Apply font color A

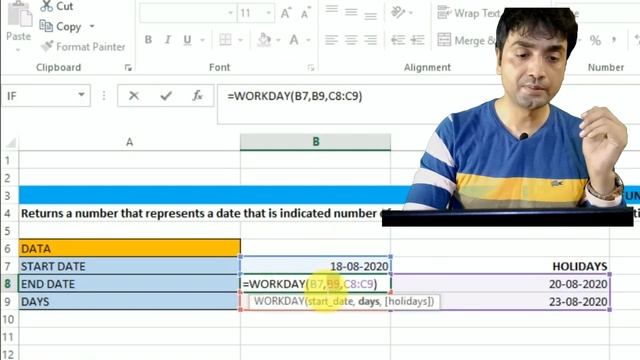[x=294, y=40]
